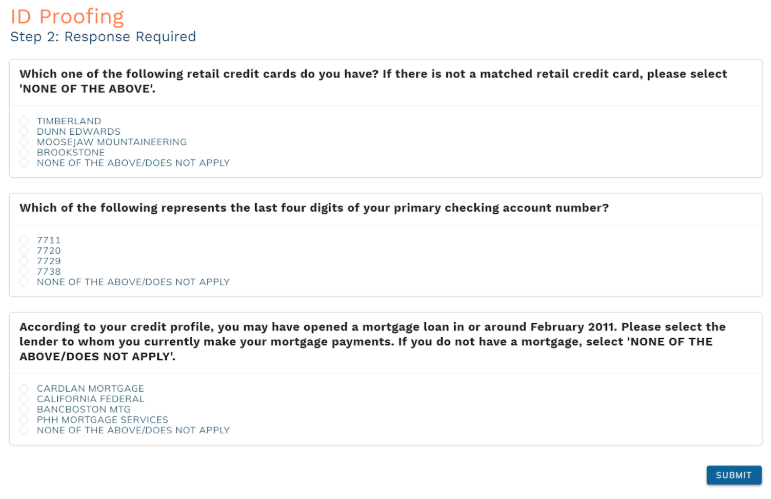Choose NONE OF THE ABOVE for checking account

coord(24,282)
